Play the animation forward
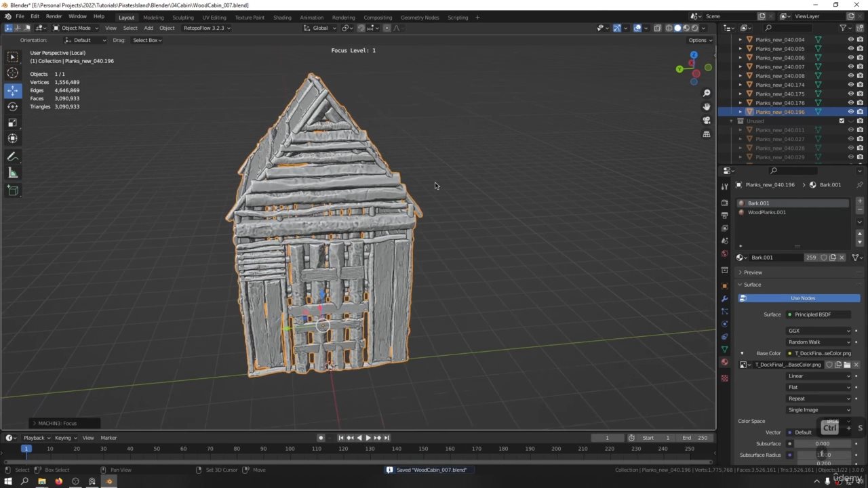The height and width of the screenshot is (488, 868). (x=368, y=438)
